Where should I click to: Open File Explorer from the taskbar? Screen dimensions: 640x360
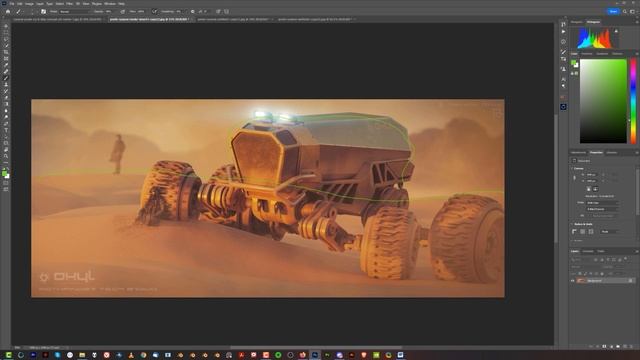tap(82, 355)
